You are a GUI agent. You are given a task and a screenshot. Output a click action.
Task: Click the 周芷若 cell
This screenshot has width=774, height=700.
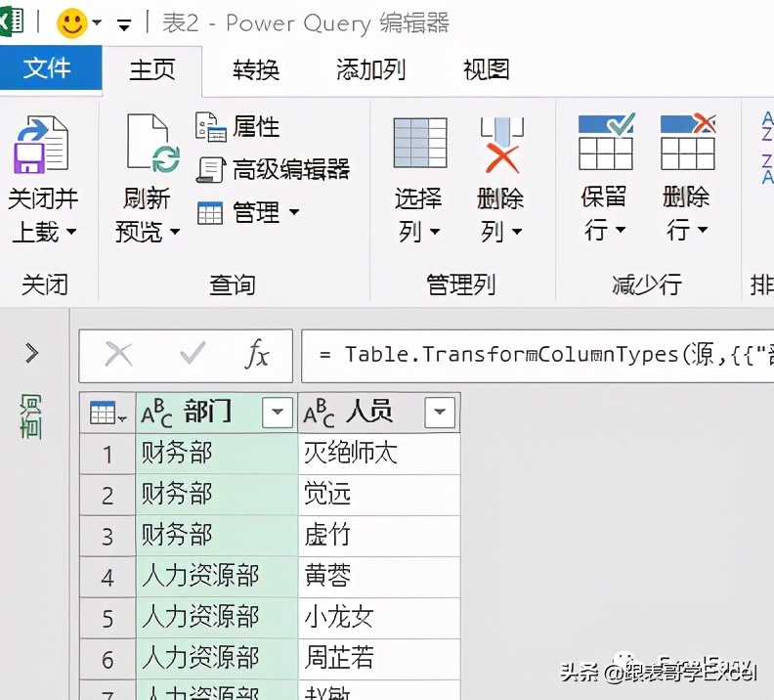click(379, 659)
